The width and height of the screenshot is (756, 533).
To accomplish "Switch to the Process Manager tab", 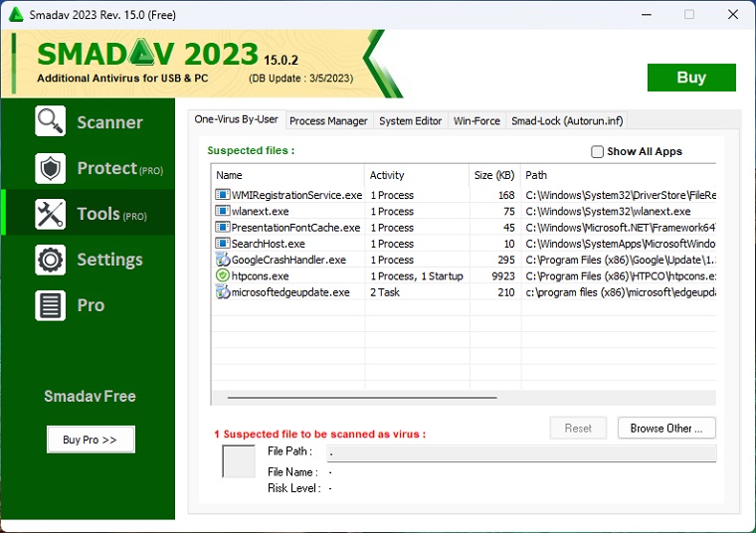I will pos(328,121).
